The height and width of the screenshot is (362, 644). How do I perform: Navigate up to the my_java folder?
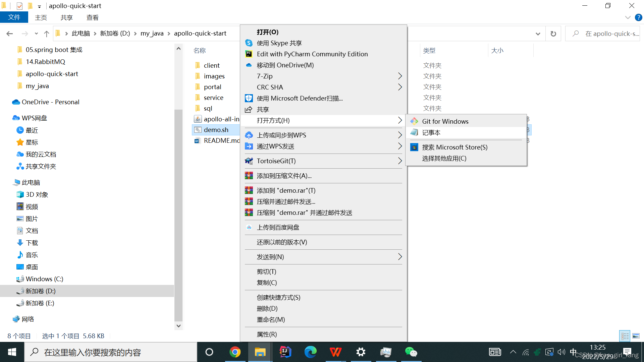pos(47,34)
